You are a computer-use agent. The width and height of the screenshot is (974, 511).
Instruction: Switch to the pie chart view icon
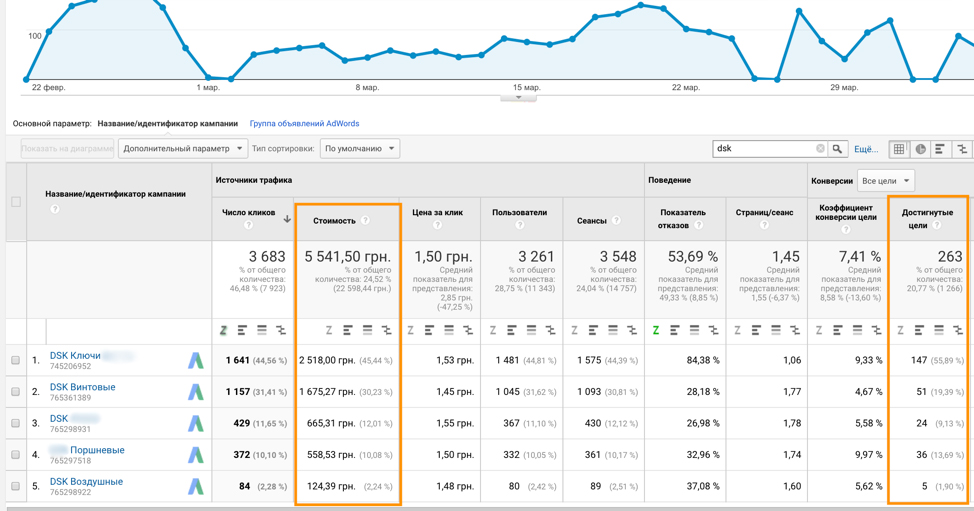tap(920, 149)
